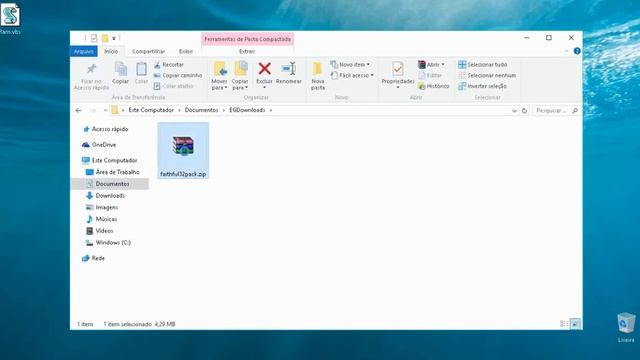
Task: Click the Lixeira recycle bin desktop icon
Action: point(626,327)
